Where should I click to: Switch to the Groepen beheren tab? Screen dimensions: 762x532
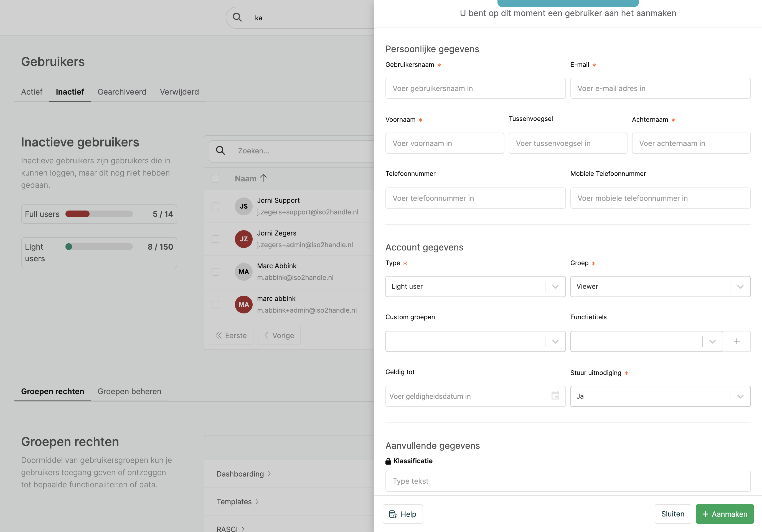[129, 391]
